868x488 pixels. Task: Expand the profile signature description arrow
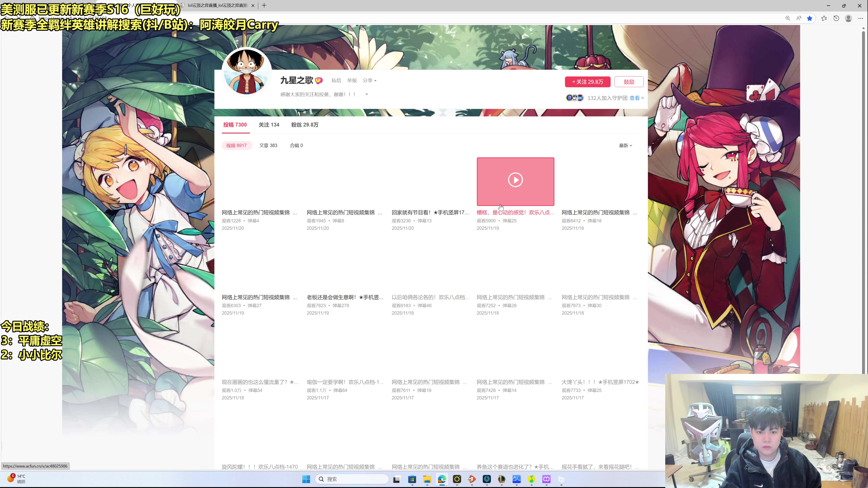coord(367,94)
